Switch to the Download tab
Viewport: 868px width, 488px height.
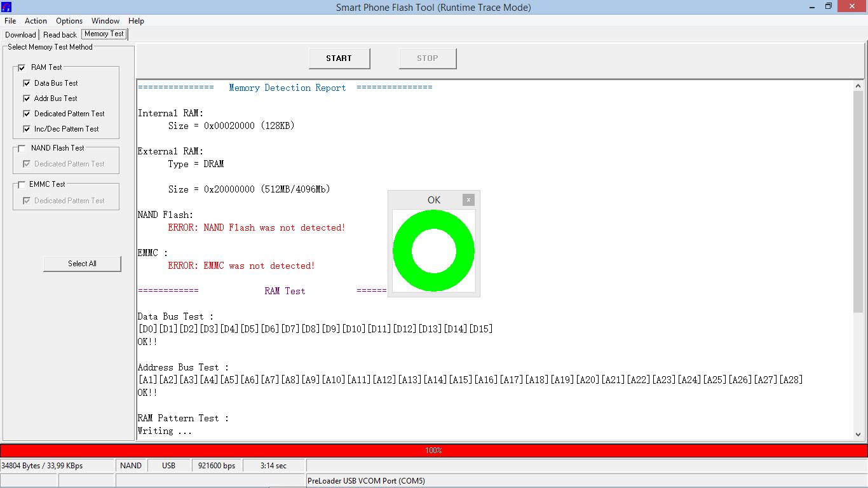point(20,35)
